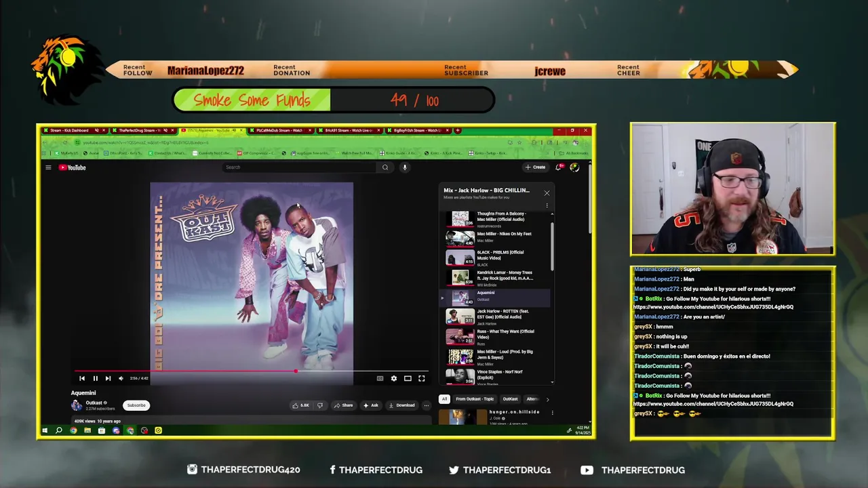Open the more actions ellipsis under video
Image resolution: width=868 pixels, height=488 pixels.
[426, 405]
